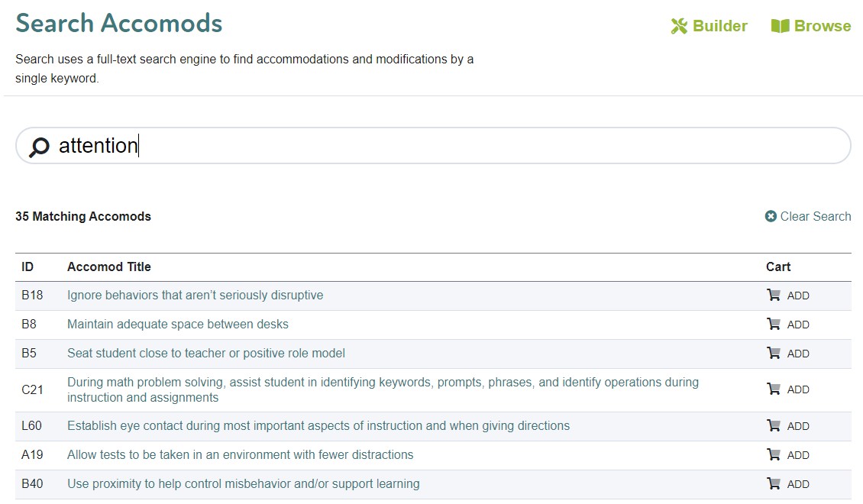Click cart icon for B18 row
This screenshot has width=863, height=504.
774,296
